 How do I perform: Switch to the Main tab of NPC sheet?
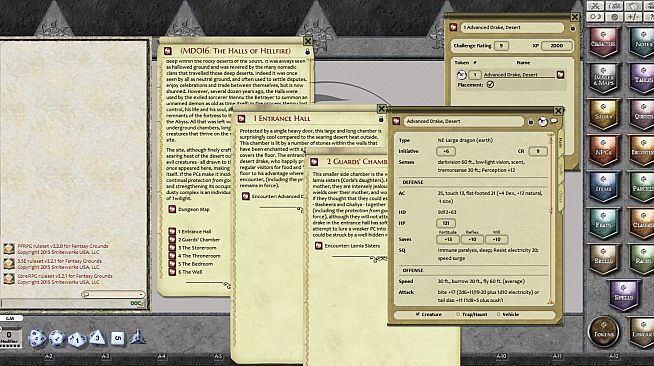coord(560,142)
